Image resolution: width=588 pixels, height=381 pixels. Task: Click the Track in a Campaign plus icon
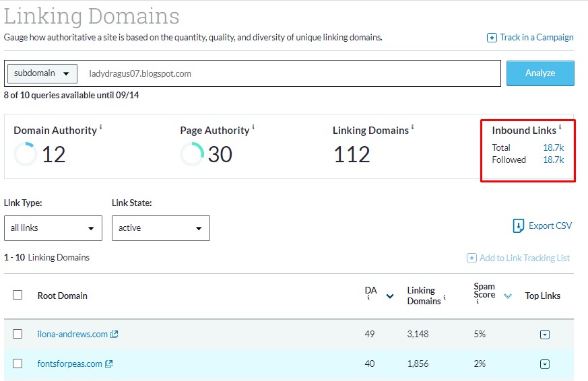(x=492, y=38)
